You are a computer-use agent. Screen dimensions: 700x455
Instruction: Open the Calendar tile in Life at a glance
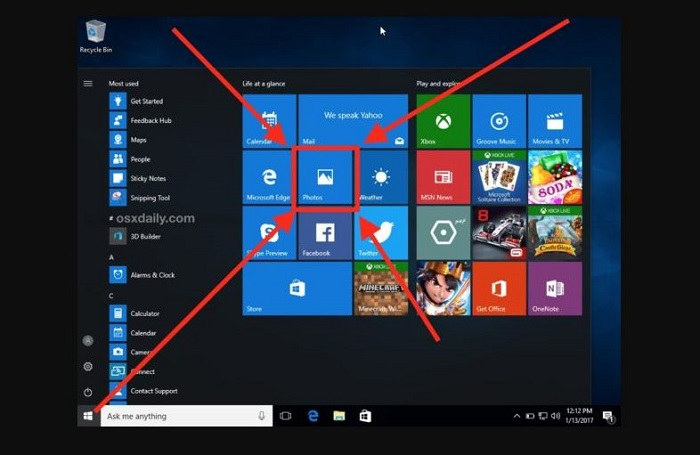tap(269, 121)
